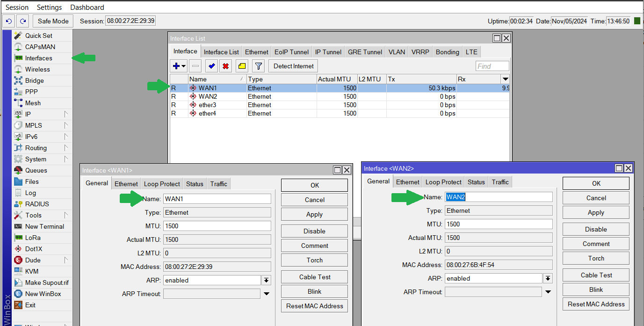
Task: Run Cable Test on WAN2
Action: [596, 275]
